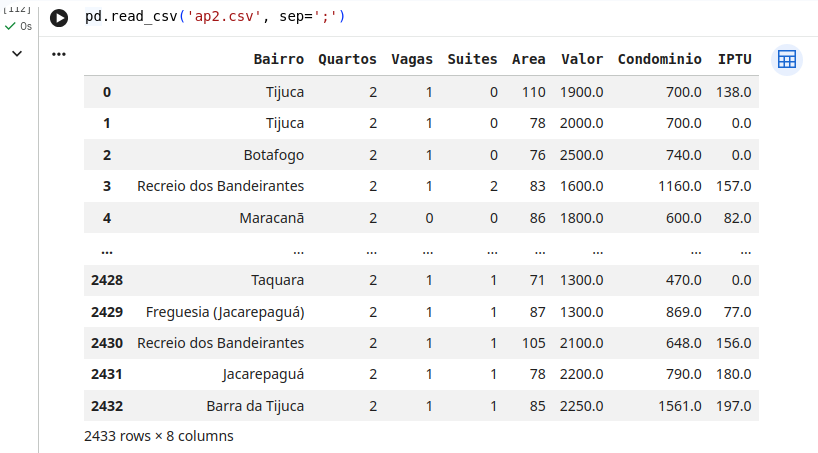Click the Bairro column header

point(279,59)
